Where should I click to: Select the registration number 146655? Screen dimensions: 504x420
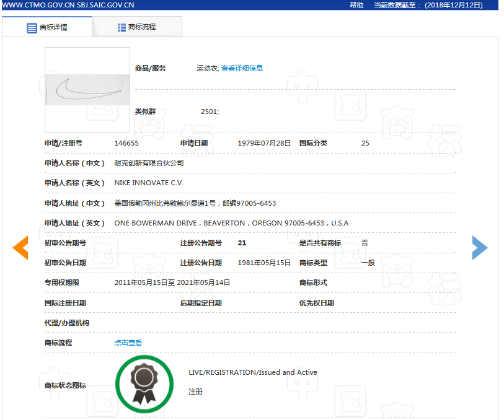pos(126,143)
